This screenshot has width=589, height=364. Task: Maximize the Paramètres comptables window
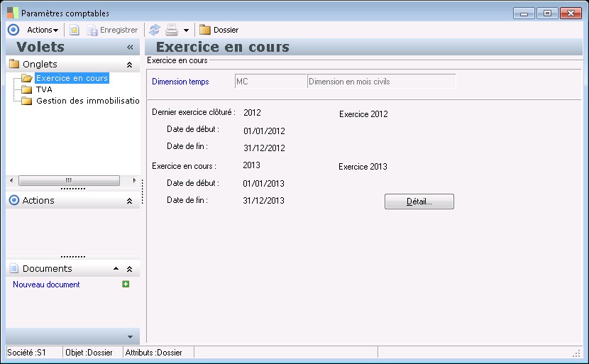click(x=547, y=13)
